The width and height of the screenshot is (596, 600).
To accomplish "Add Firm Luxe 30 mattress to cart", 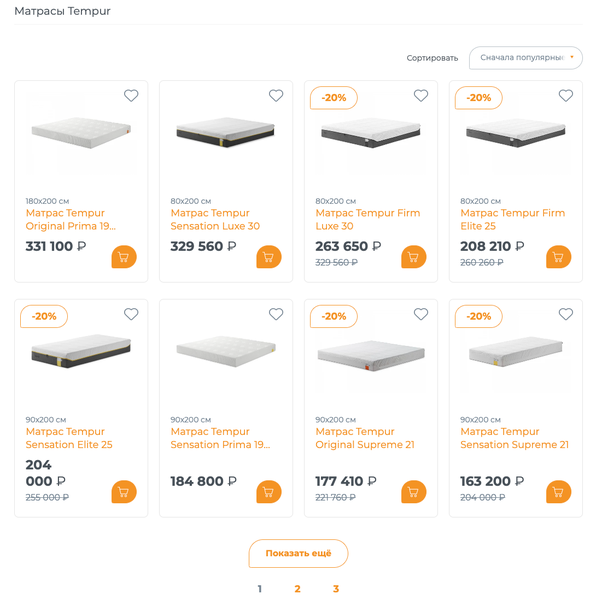I will pyautogui.click(x=414, y=257).
